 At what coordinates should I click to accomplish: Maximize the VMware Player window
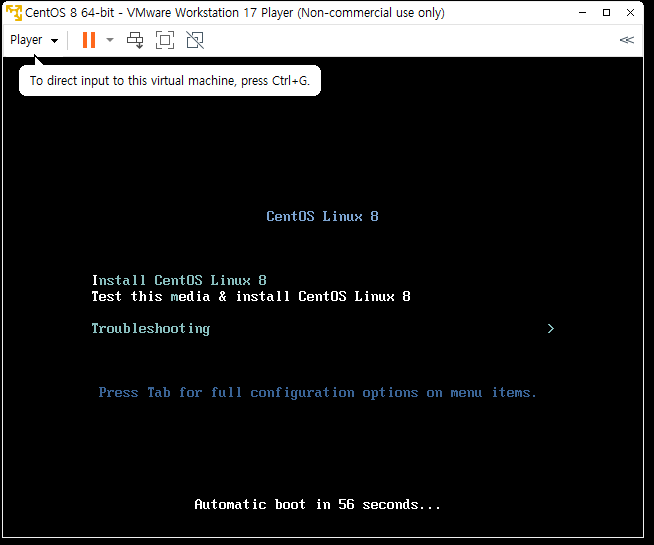pyautogui.click(x=606, y=13)
